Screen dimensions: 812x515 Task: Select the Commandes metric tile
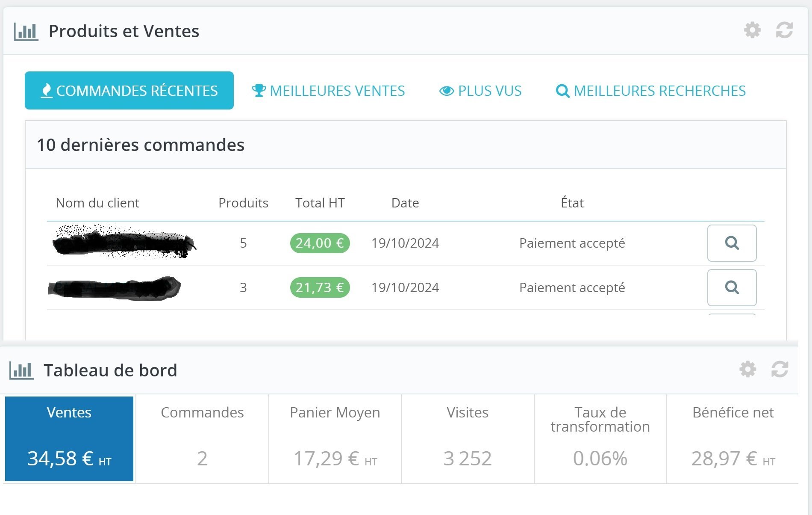[202, 439]
